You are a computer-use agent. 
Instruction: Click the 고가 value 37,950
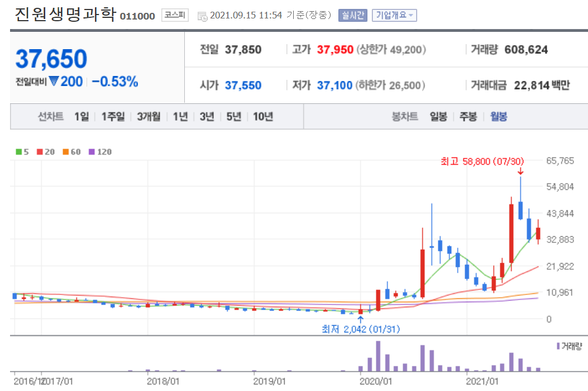tap(335, 50)
